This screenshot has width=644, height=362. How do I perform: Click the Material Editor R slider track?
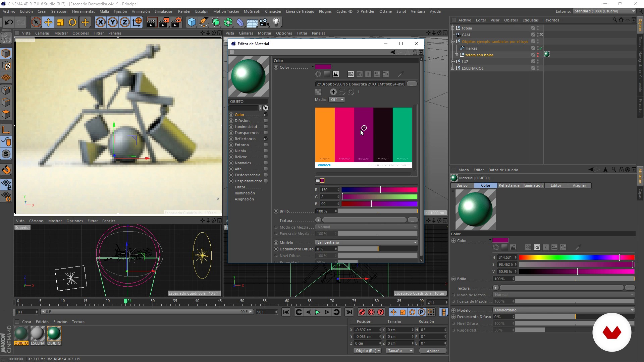pyautogui.click(x=379, y=190)
